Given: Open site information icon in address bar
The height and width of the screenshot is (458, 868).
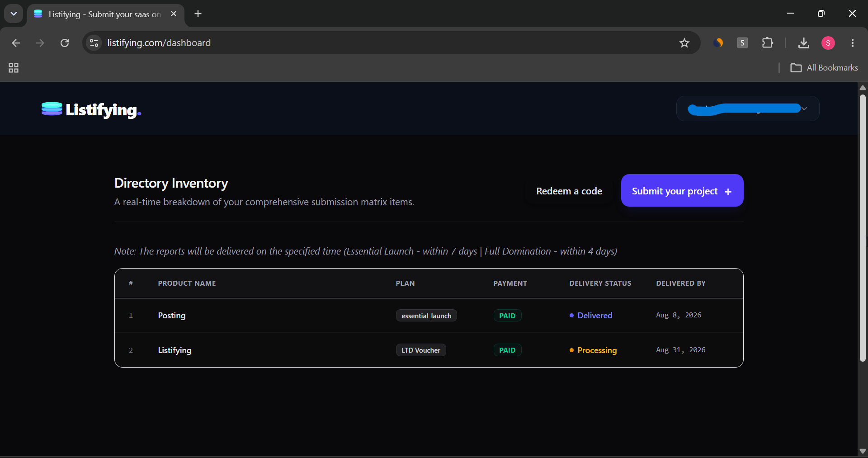Looking at the screenshot, I should [94, 43].
